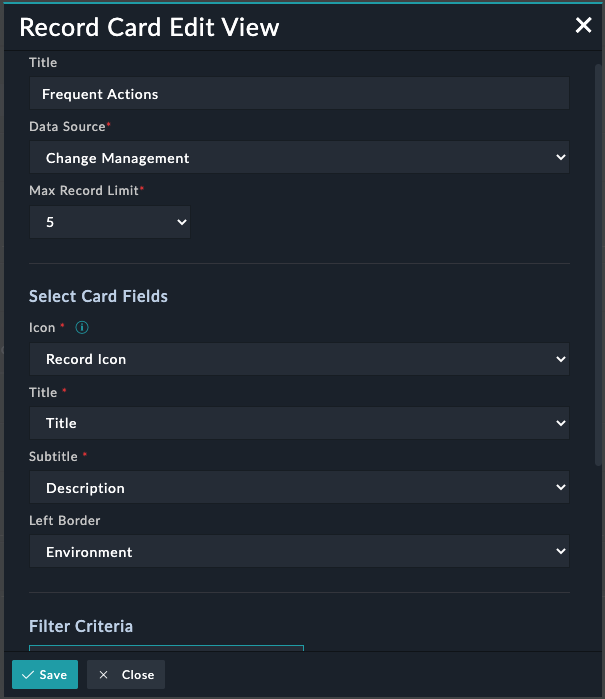Image resolution: width=605 pixels, height=699 pixels.
Task: Click the info icon next to Icon label
Action: click(x=82, y=327)
